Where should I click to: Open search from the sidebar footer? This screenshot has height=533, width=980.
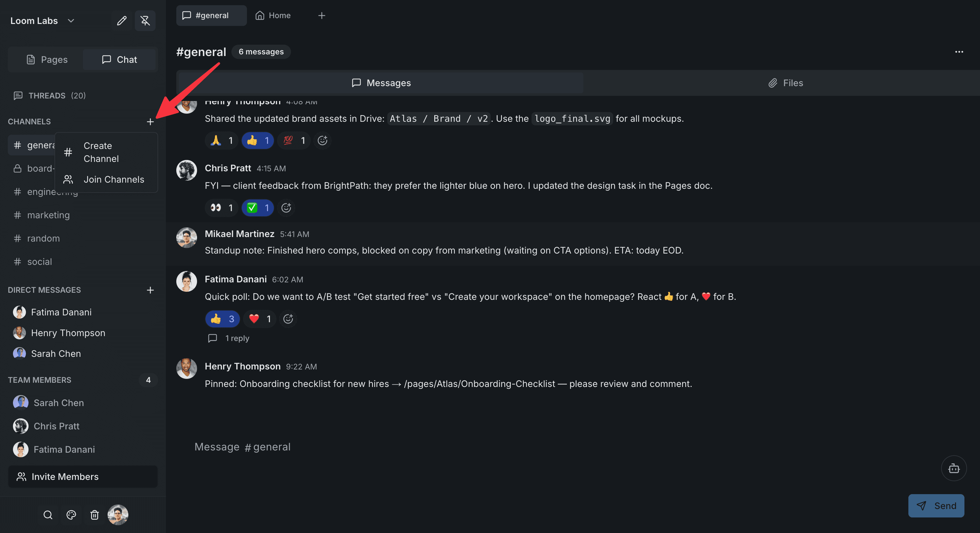click(48, 515)
